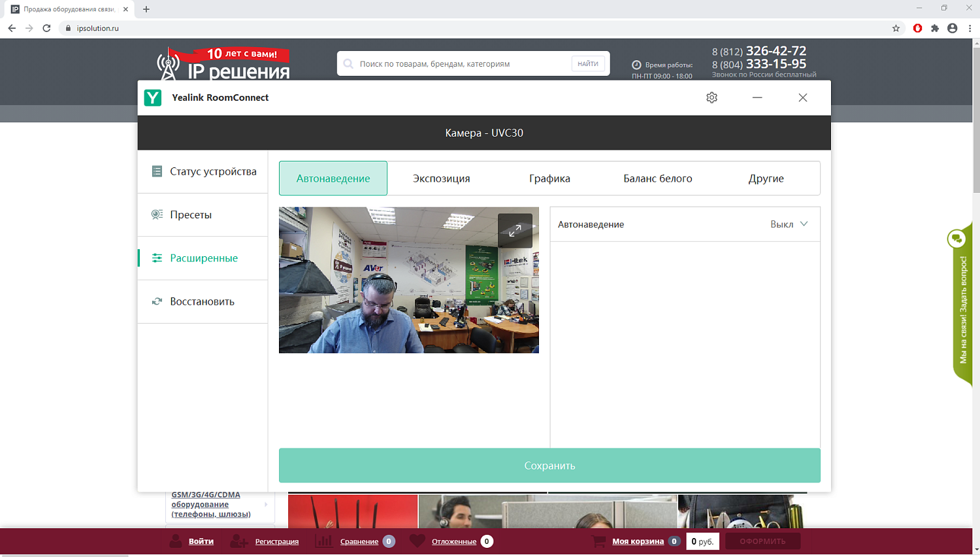The height and width of the screenshot is (557, 980).
Task: Select Восстановить in the sidebar
Action: pos(203,301)
